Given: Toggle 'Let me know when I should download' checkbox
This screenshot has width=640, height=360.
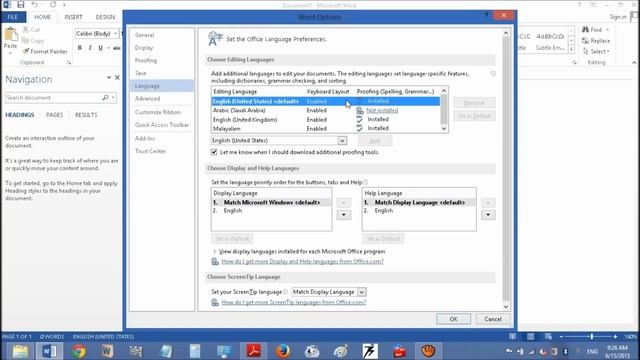Looking at the screenshot, I should (x=214, y=152).
